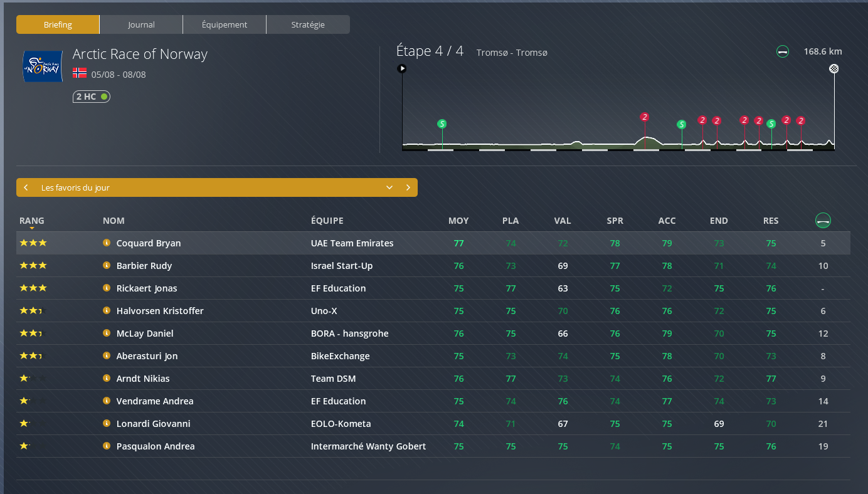
Task: Go to next favorites category with right arrow
Action: pos(408,187)
